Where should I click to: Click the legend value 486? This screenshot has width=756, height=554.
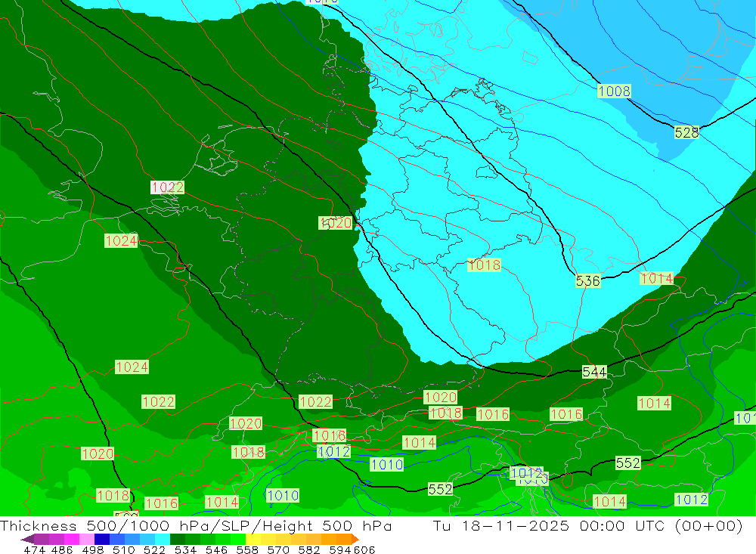pos(62,549)
